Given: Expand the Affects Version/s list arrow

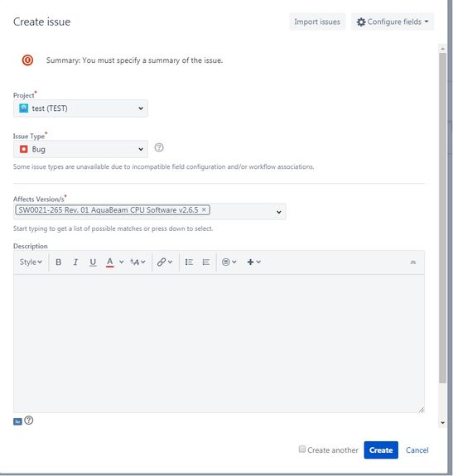Looking at the screenshot, I should coord(279,212).
